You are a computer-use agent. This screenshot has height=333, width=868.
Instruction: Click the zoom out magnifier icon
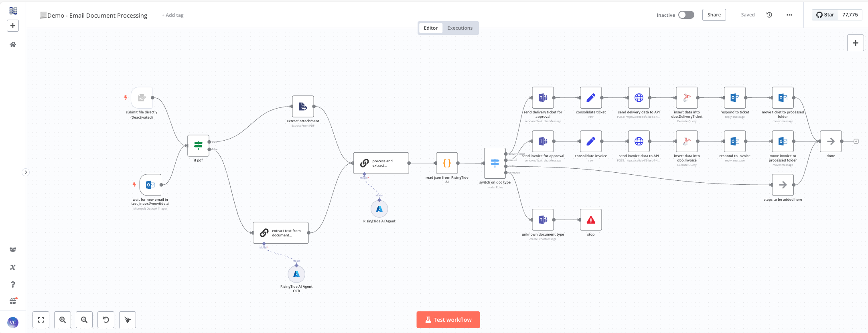84,320
